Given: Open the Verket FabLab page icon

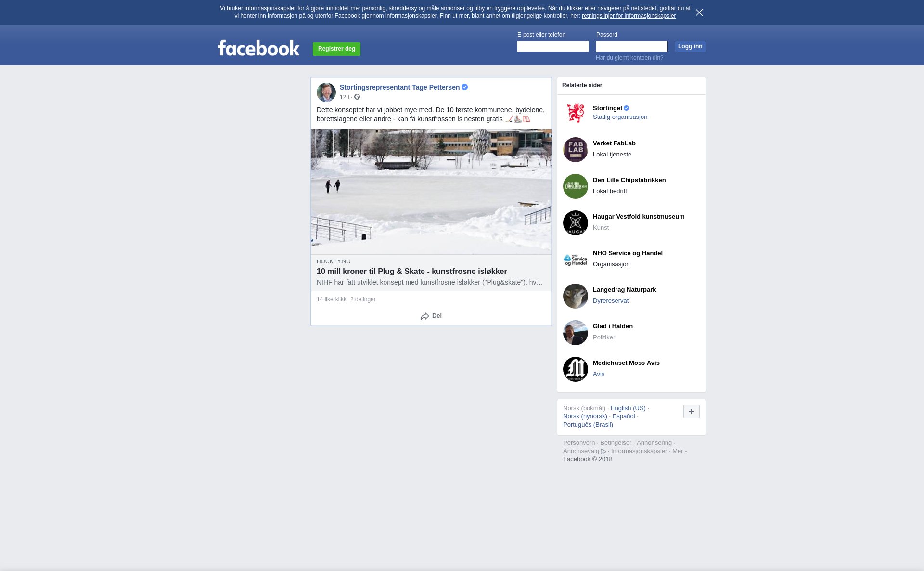Looking at the screenshot, I should pyautogui.click(x=576, y=150).
